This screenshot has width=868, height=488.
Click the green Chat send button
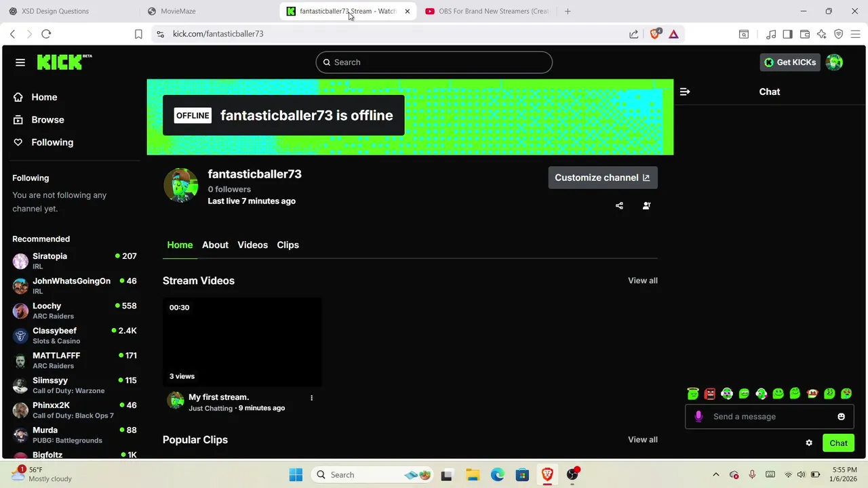point(838,443)
